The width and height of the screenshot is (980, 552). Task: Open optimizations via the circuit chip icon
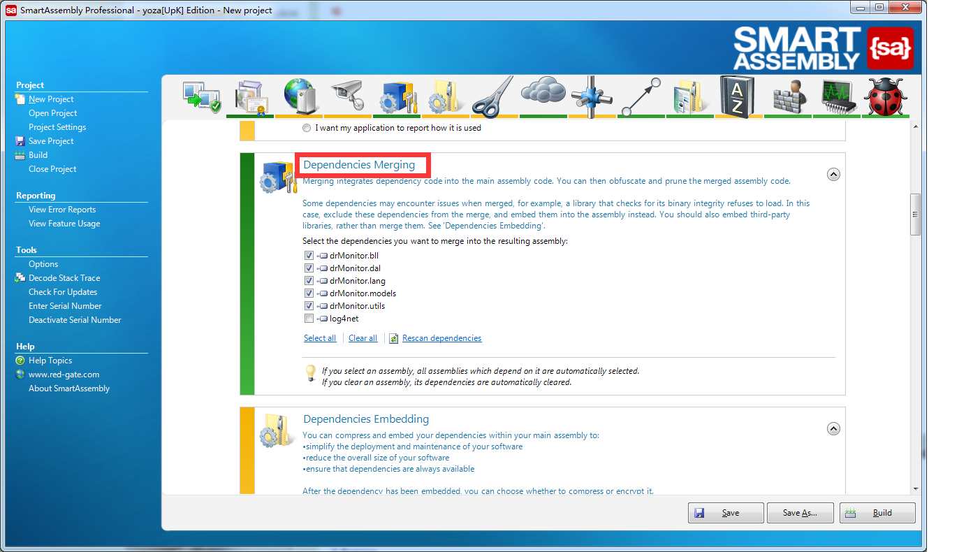(x=839, y=97)
